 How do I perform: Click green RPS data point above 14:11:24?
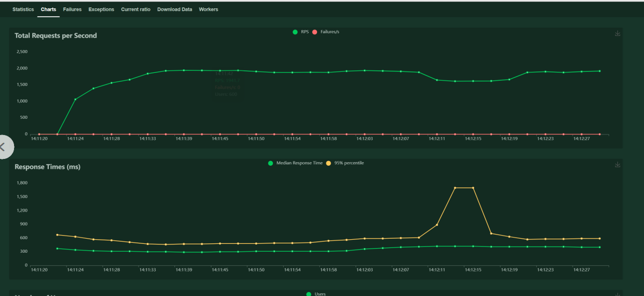tap(75, 99)
